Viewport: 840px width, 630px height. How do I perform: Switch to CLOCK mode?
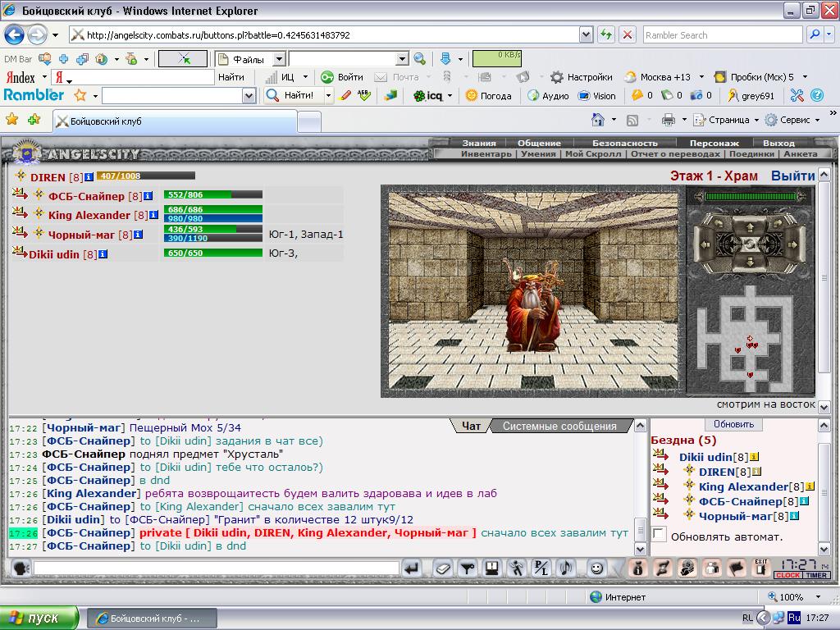787,575
